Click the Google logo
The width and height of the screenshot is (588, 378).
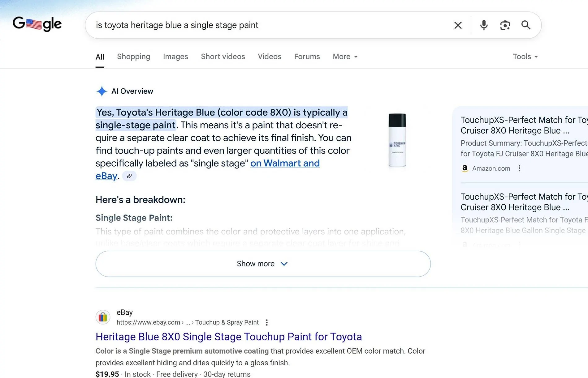click(37, 24)
